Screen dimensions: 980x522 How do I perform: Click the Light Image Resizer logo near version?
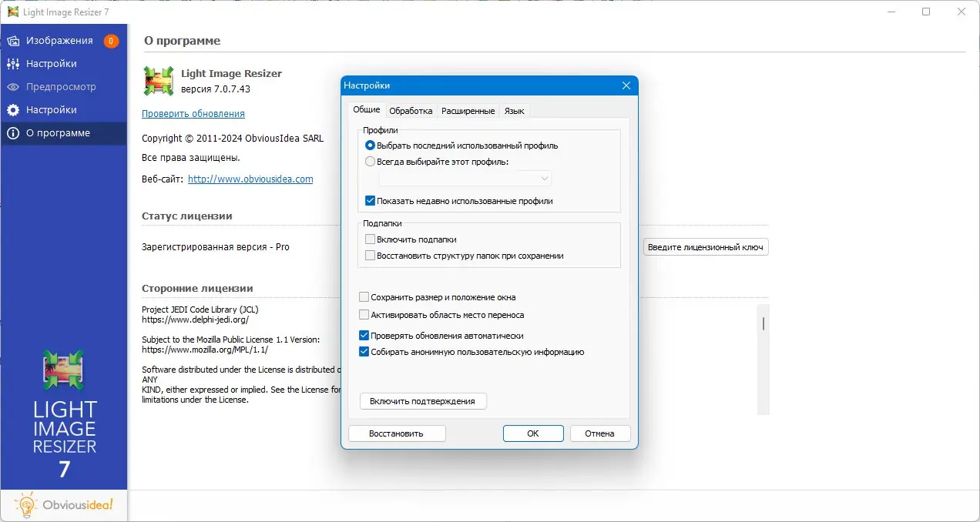point(158,82)
